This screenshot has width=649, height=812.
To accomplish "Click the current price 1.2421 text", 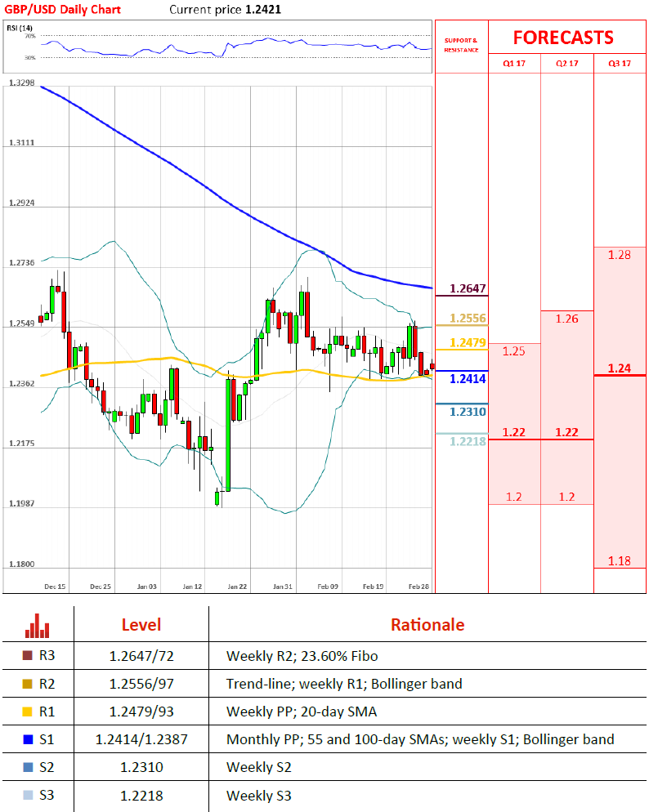I will (x=226, y=10).
